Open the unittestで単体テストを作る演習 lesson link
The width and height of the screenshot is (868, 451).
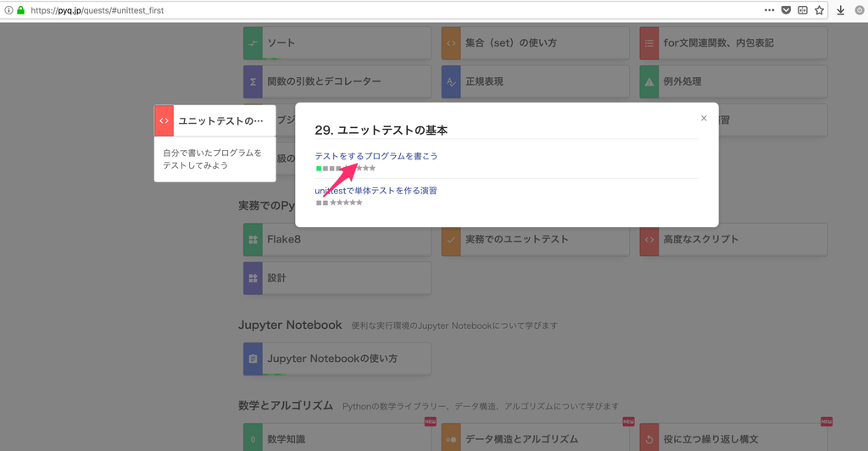coord(376,191)
